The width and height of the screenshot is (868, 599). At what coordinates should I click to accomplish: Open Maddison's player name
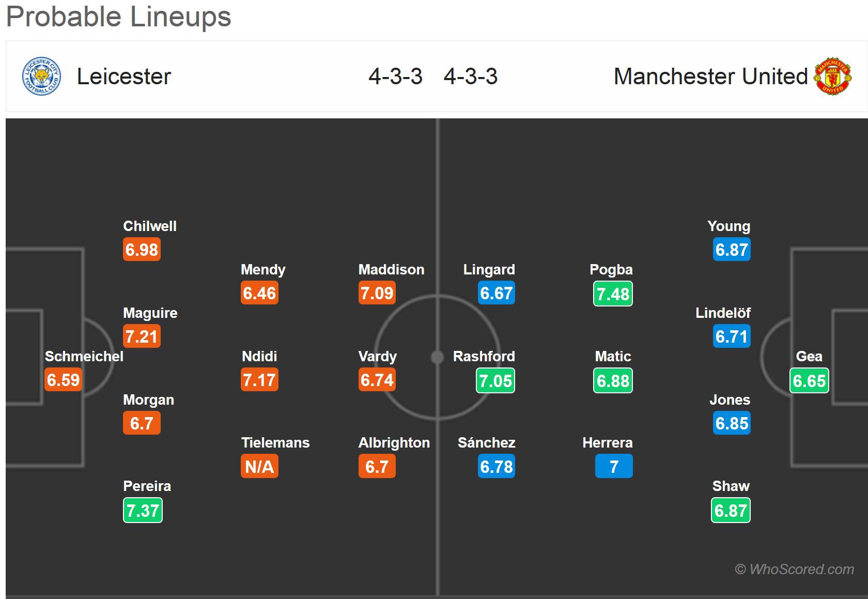[391, 269]
